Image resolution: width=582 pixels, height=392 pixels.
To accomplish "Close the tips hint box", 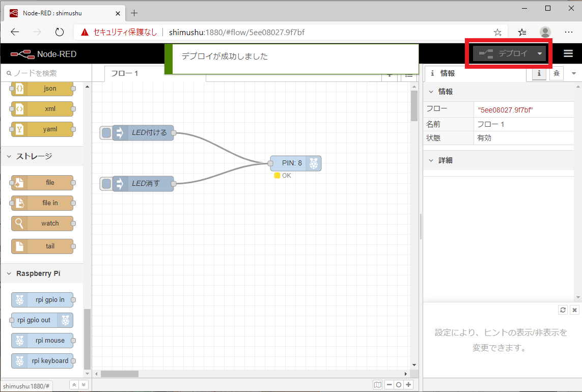I will pos(574,310).
